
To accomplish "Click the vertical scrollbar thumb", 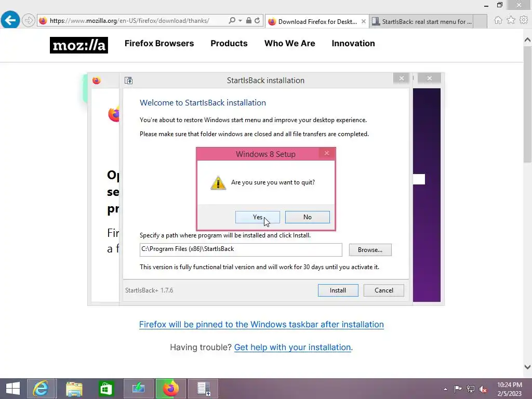I will [528, 105].
